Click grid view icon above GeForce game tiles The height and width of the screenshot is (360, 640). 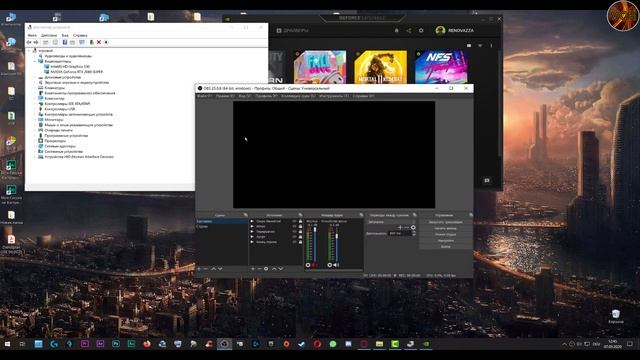469,46
